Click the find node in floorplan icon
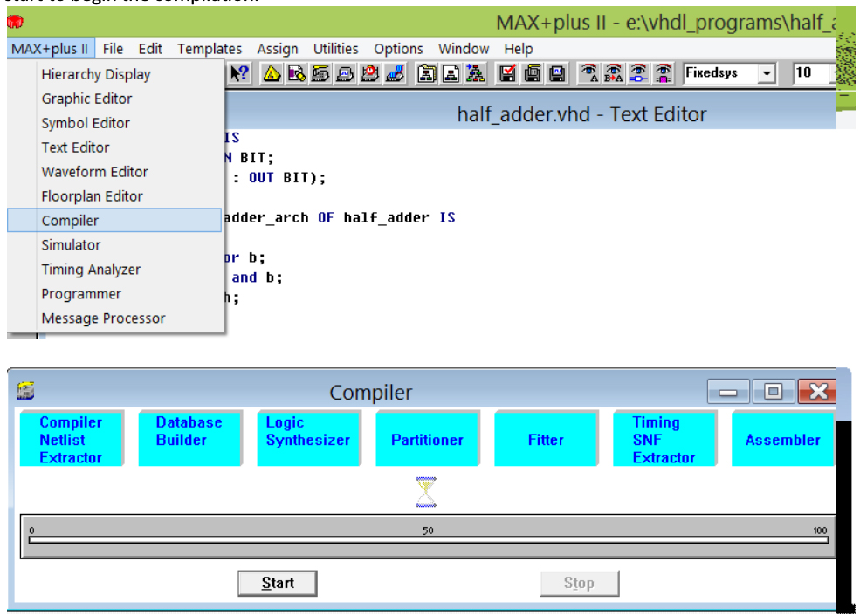Image resolution: width=860 pixels, height=616 pixels. tap(663, 73)
